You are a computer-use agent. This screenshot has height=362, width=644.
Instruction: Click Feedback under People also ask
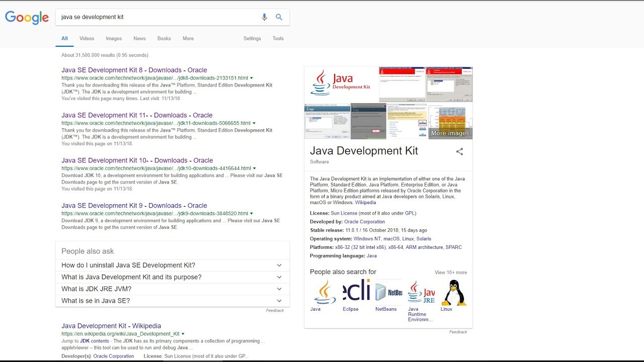coord(275,311)
